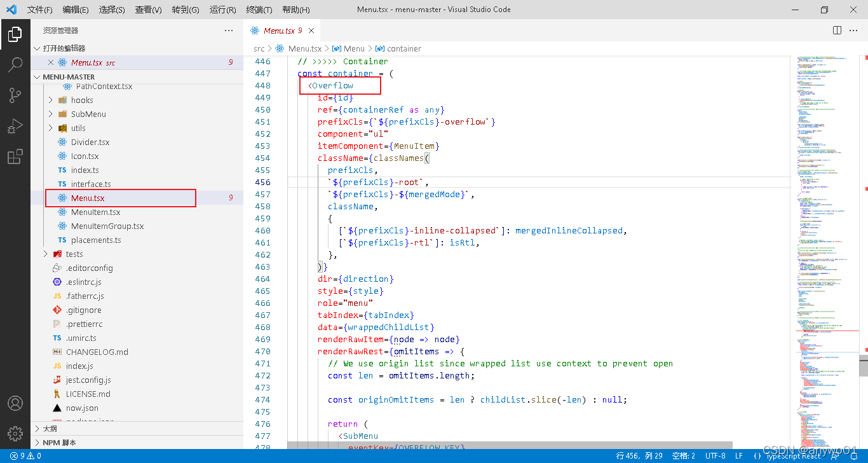Open LICENSE.md file
868x463 pixels.
point(88,394)
